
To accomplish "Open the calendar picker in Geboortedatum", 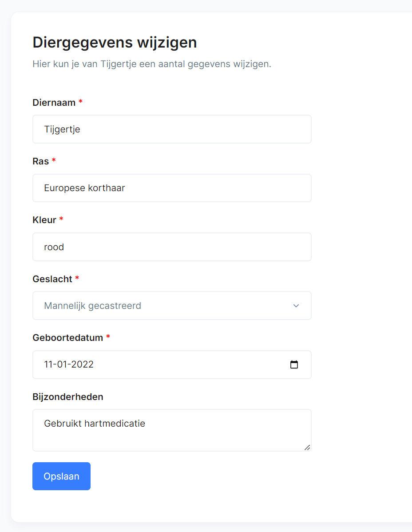I will pyautogui.click(x=294, y=364).
